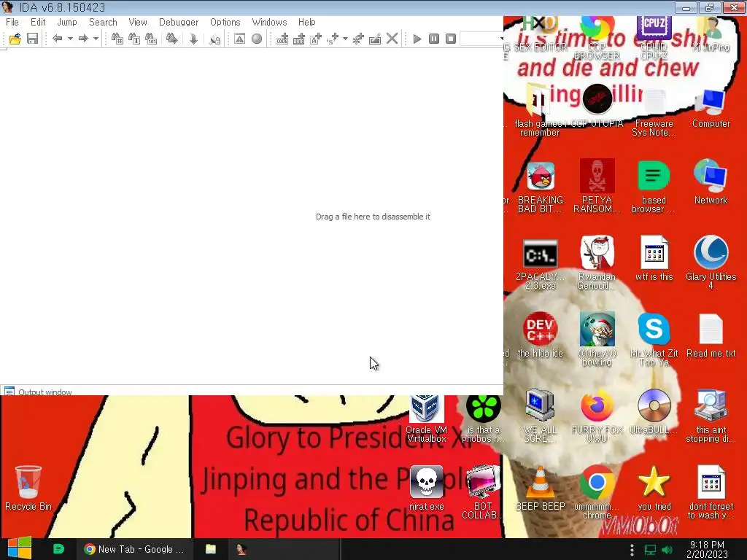Click the warning triangle toolbar icon

[x=239, y=39]
